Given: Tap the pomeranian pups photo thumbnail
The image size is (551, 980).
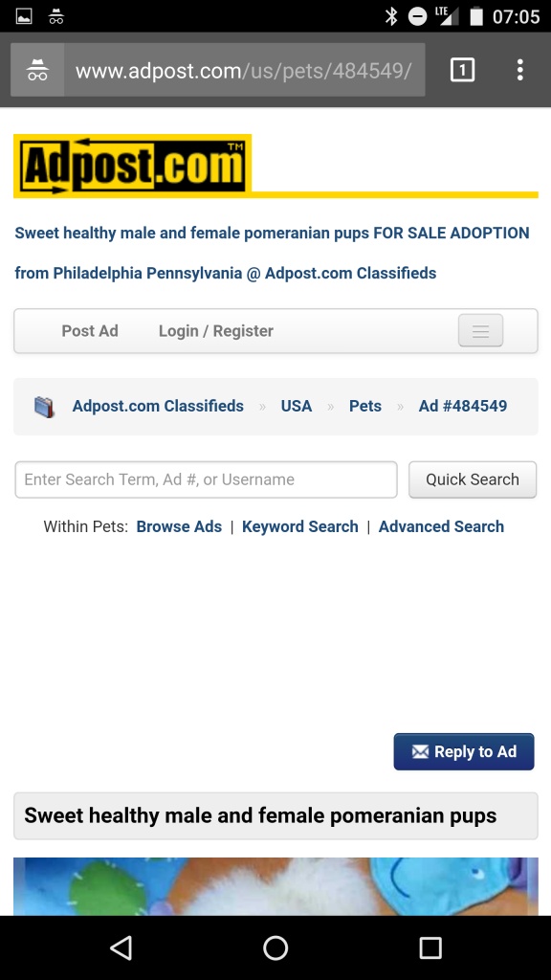Looking at the screenshot, I should point(275,886).
